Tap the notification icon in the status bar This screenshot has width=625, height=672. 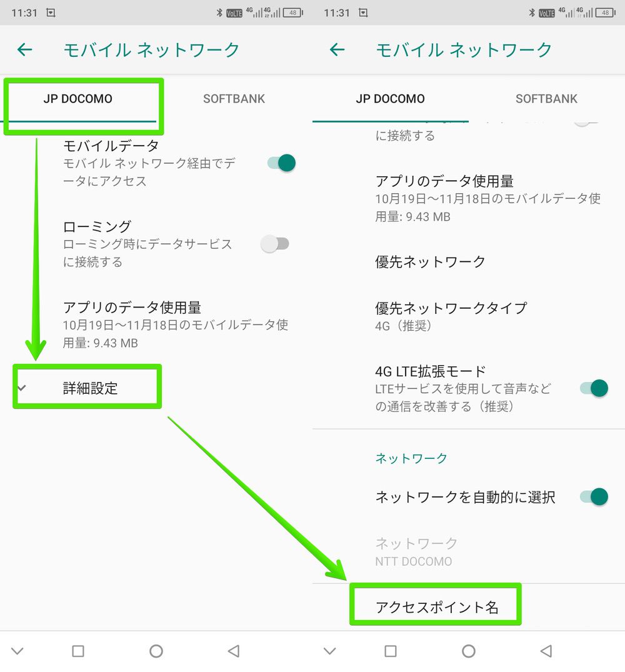50,11
